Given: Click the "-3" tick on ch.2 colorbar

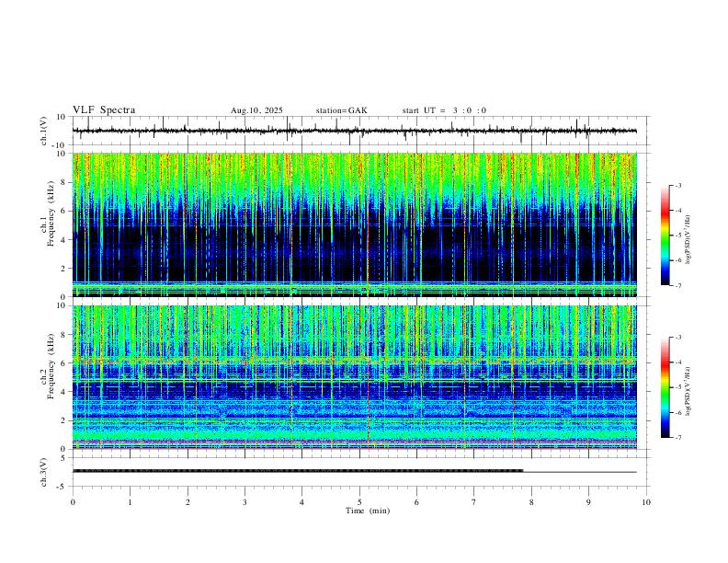Looking at the screenshot, I should click(677, 338).
